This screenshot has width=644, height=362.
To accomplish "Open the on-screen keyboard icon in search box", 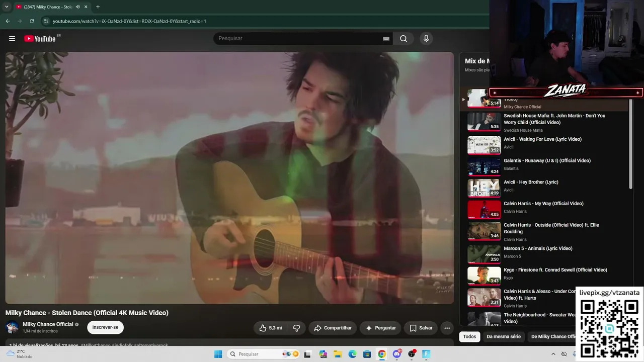I will coord(386,39).
